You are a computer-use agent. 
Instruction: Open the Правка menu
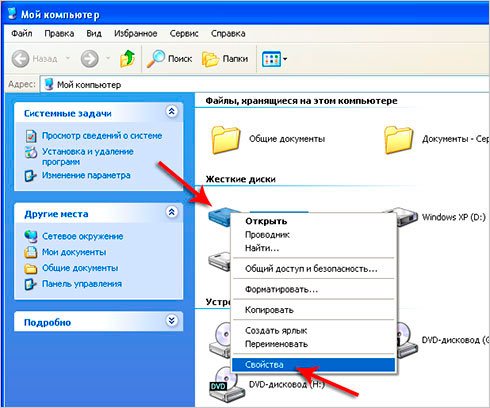[59, 33]
